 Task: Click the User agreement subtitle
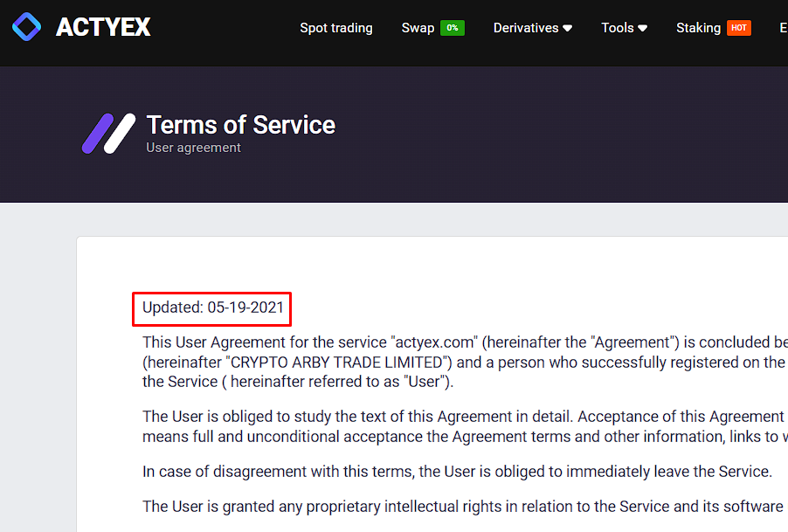point(193,148)
